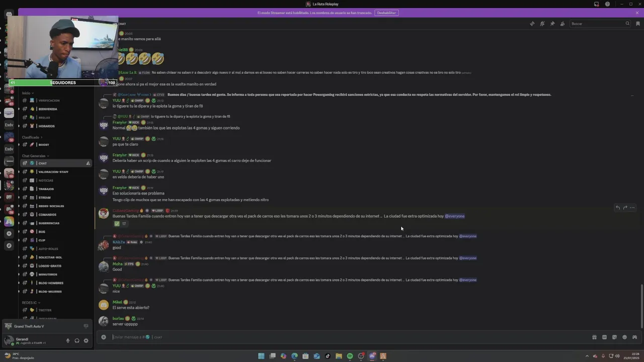Open the HORARIOS channel
This screenshot has width=644, height=362.
pos(55,126)
